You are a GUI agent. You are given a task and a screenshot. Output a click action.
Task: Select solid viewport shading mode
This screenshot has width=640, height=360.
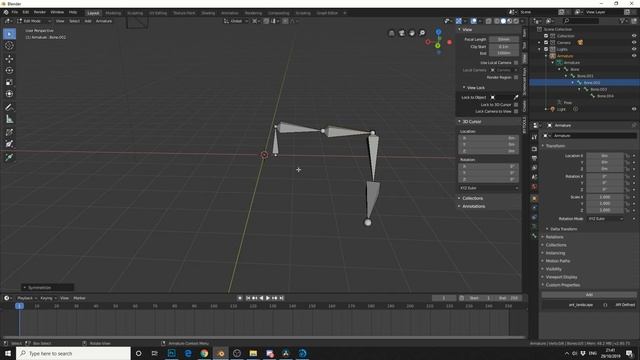point(503,21)
